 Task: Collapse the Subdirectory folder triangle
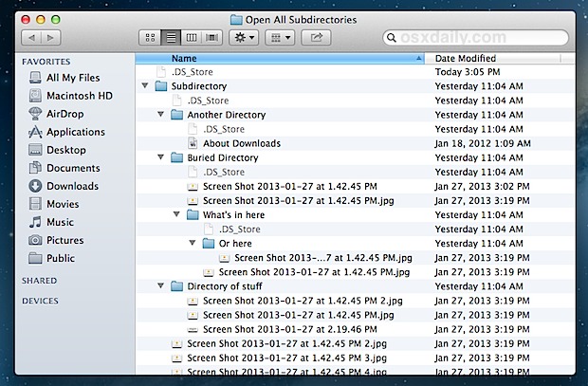point(145,86)
